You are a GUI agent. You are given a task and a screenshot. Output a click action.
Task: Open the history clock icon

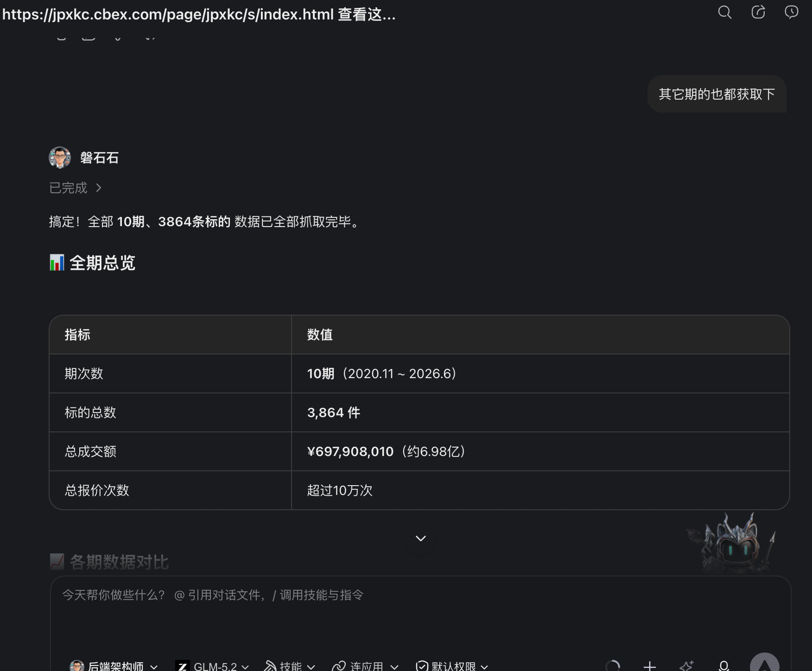791,13
